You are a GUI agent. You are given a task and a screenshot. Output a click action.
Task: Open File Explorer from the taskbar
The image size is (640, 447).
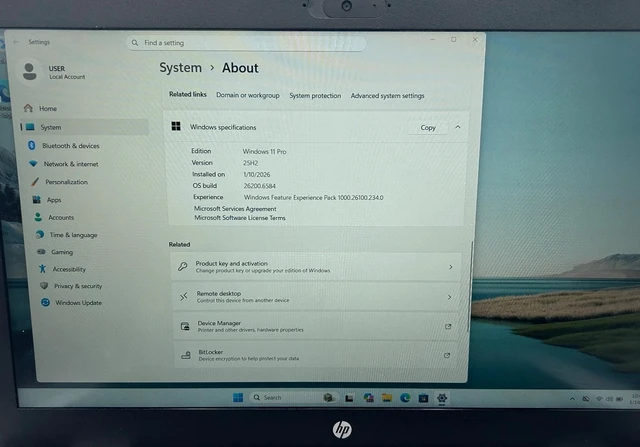click(x=387, y=398)
